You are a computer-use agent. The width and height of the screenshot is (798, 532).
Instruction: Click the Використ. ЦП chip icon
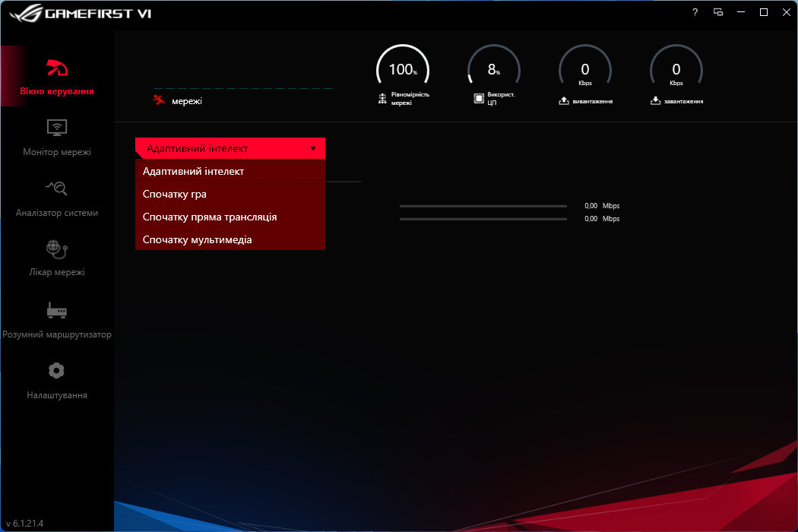(x=479, y=99)
